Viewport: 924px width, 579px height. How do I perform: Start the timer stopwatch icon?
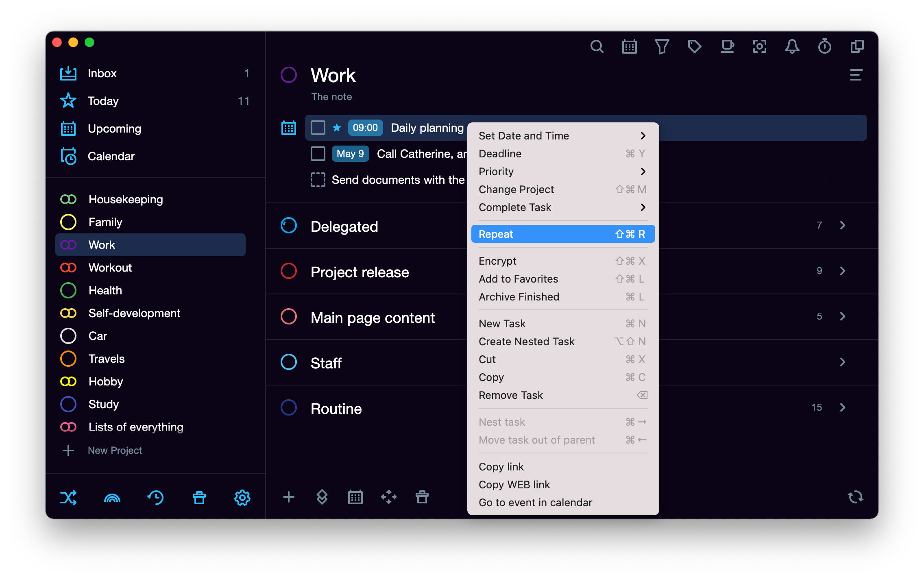click(x=824, y=47)
